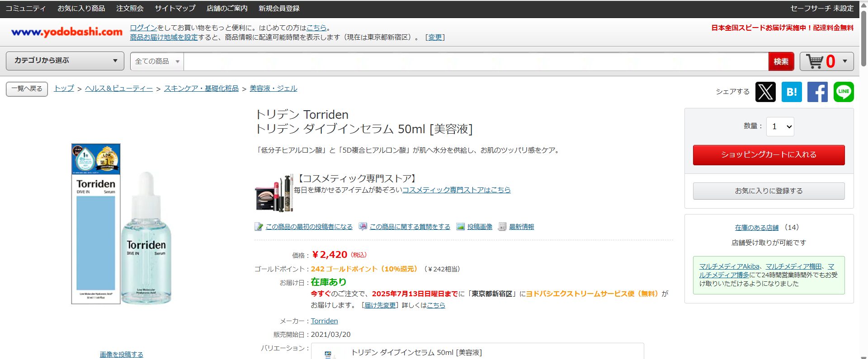Click the posted images picture icon
This screenshot has width=868, height=359.
(x=460, y=227)
